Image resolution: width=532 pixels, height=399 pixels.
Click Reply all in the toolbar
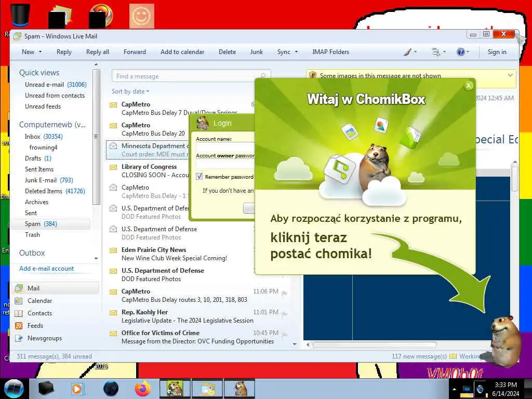pos(97,52)
